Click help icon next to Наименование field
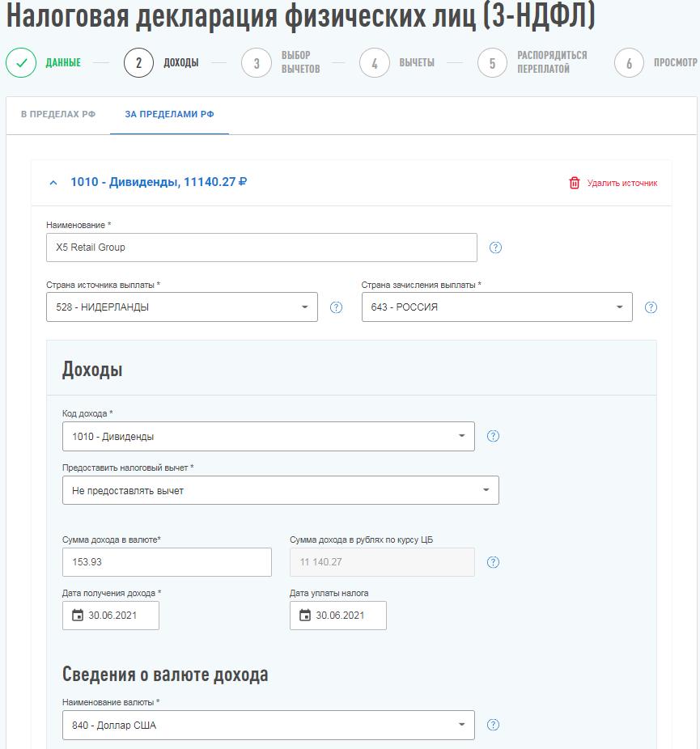Screen dimensions: 700x749 (x=496, y=248)
